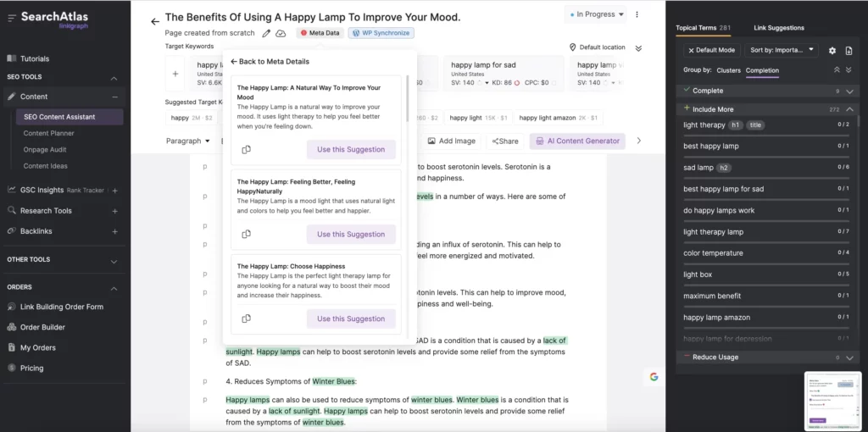This screenshot has width=868, height=432.
Task: Open Pricing page from sidebar
Action: pyautogui.click(x=31, y=368)
